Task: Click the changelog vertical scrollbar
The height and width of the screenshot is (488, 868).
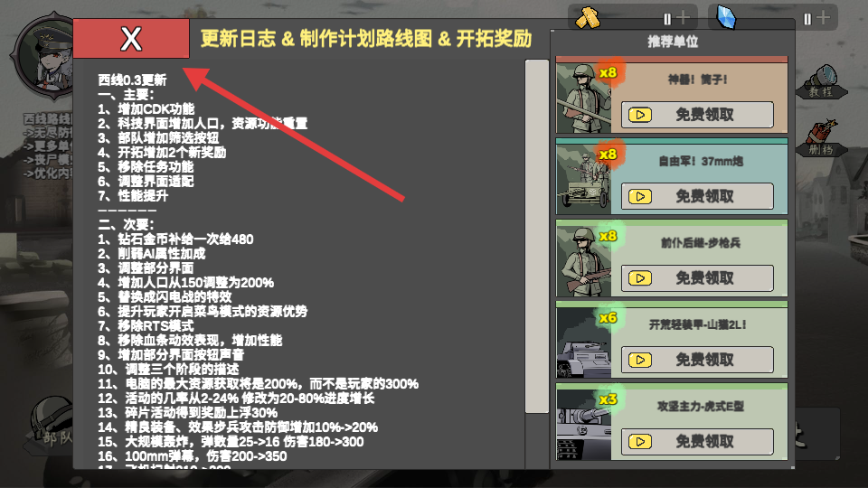Action: point(536,236)
